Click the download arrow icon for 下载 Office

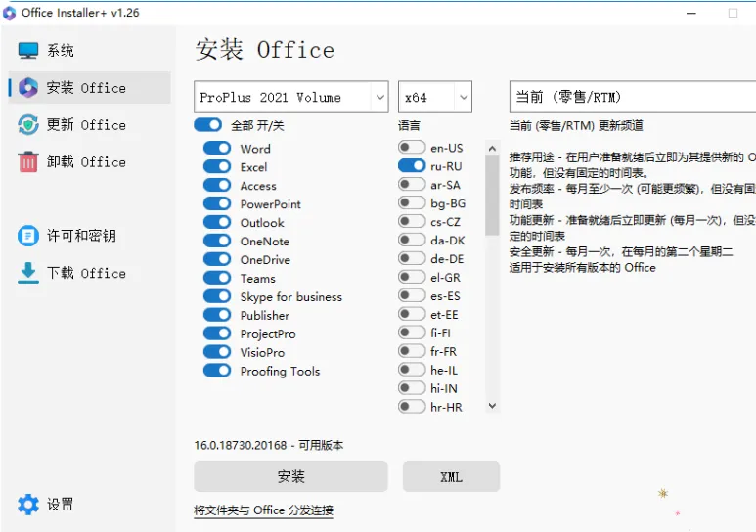28,273
